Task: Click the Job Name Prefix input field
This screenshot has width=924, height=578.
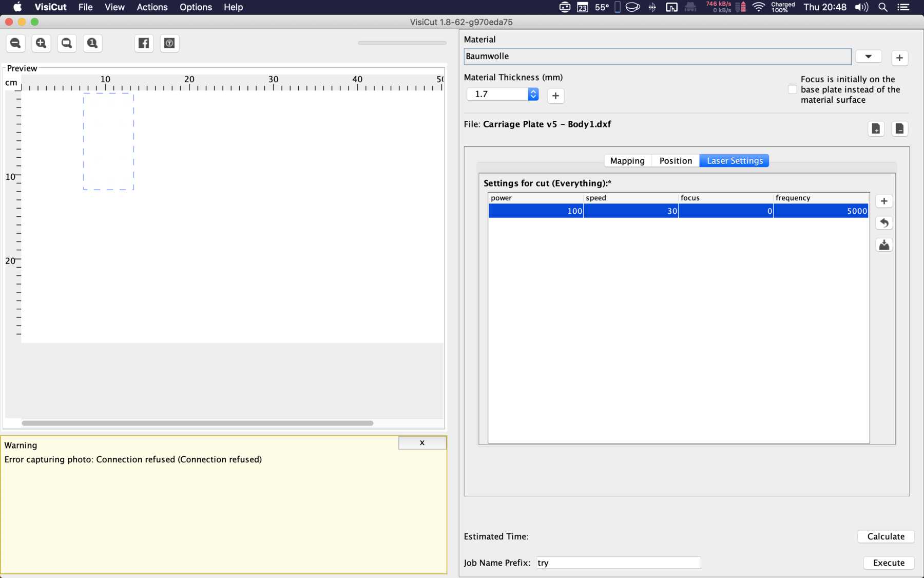Action: (619, 563)
